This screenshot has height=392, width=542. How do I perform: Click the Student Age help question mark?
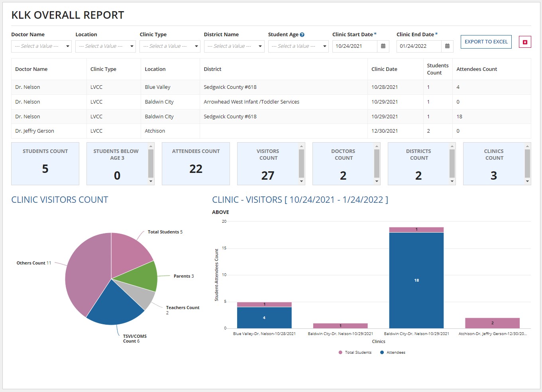pyautogui.click(x=302, y=34)
